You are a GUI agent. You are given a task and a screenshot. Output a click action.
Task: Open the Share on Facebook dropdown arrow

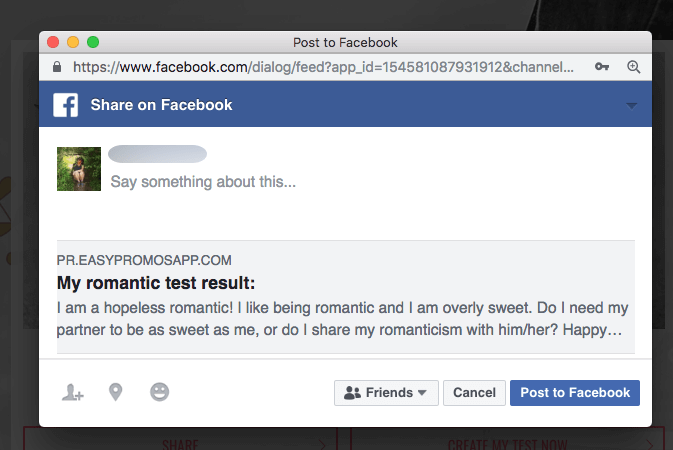click(x=631, y=106)
